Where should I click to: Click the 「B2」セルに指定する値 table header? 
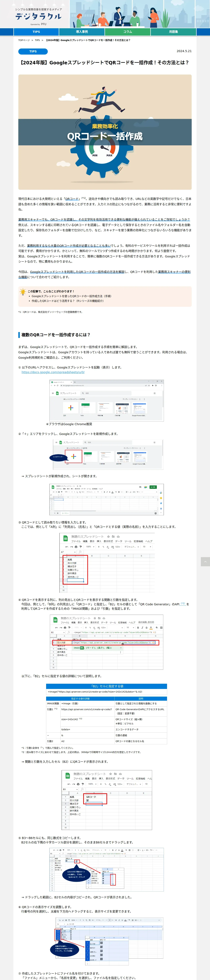107,686
